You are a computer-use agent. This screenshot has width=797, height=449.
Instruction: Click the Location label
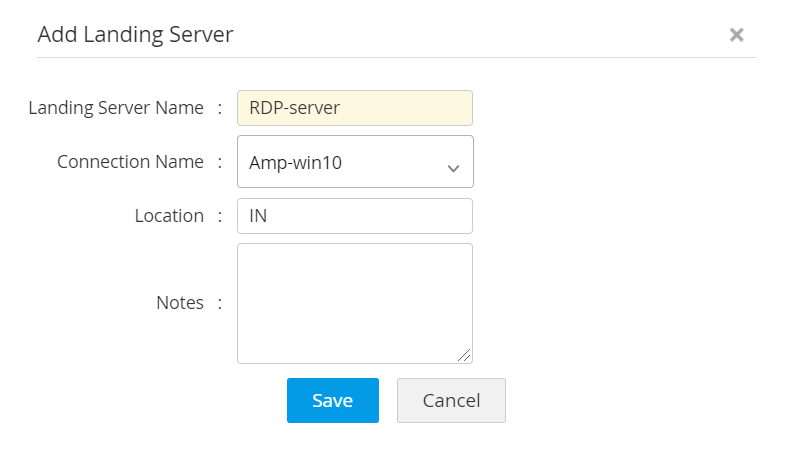[x=169, y=216]
